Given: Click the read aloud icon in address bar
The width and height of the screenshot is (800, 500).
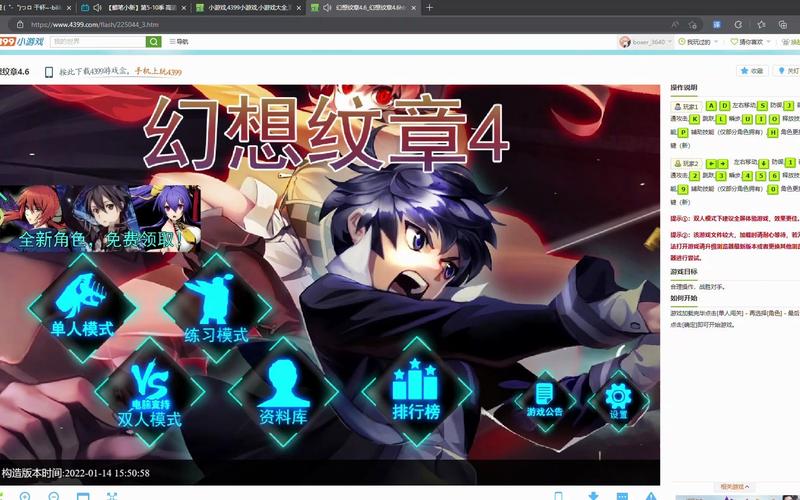Looking at the screenshot, I should pyautogui.click(x=675, y=24).
